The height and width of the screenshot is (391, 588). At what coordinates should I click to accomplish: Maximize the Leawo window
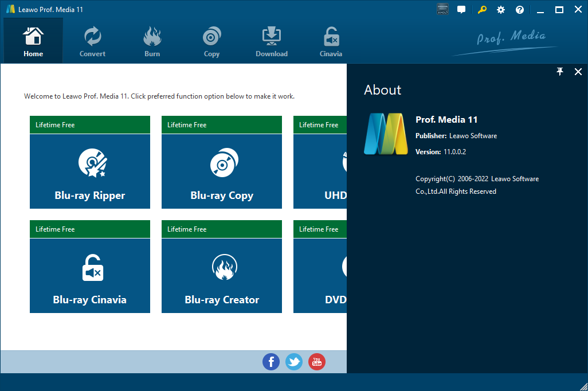(x=559, y=10)
